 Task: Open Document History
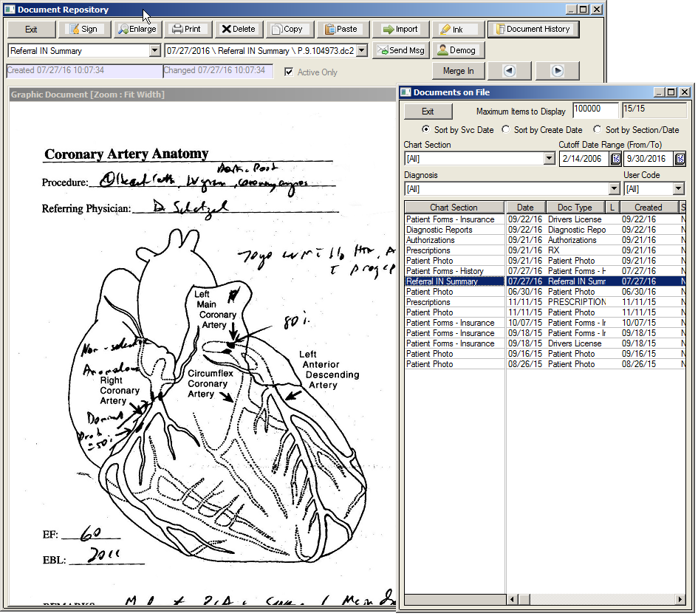(533, 30)
